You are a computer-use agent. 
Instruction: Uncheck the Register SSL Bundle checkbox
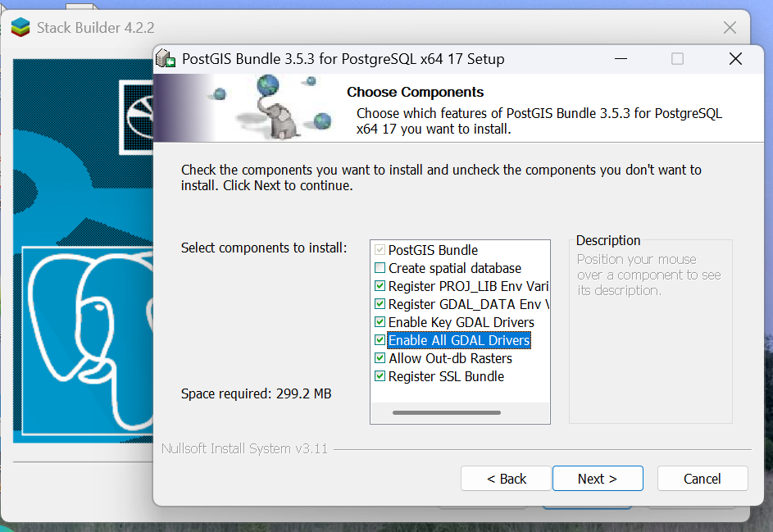click(380, 376)
